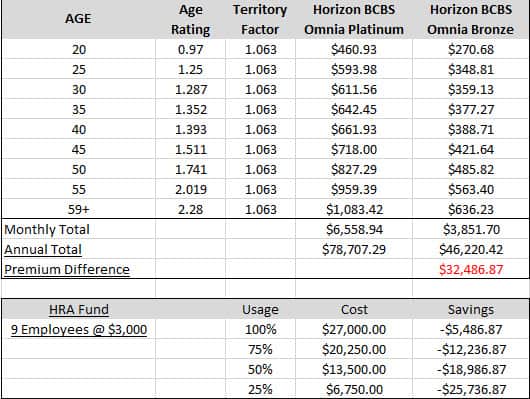Click the $1,083.42 Platinum premium cell
This screenshot has width=530, height=399.
354,209
